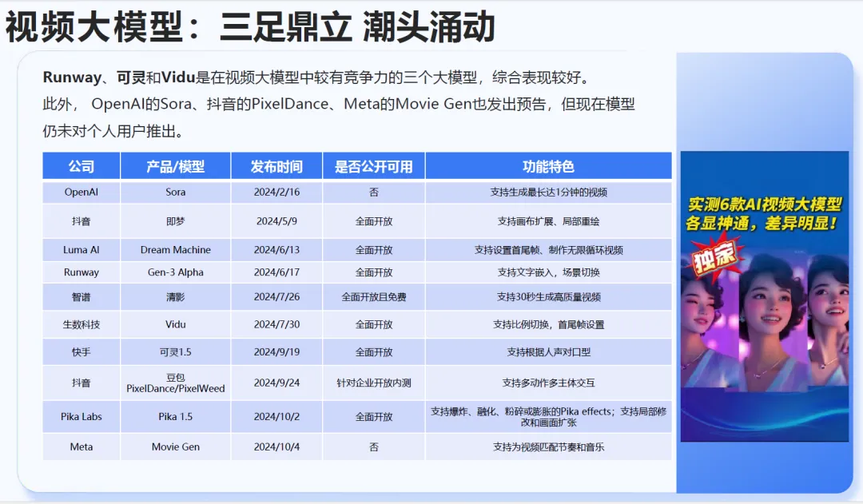The image size is (863, 504).
Task: Select the 发布时间 column header
Action: point(276,166)
